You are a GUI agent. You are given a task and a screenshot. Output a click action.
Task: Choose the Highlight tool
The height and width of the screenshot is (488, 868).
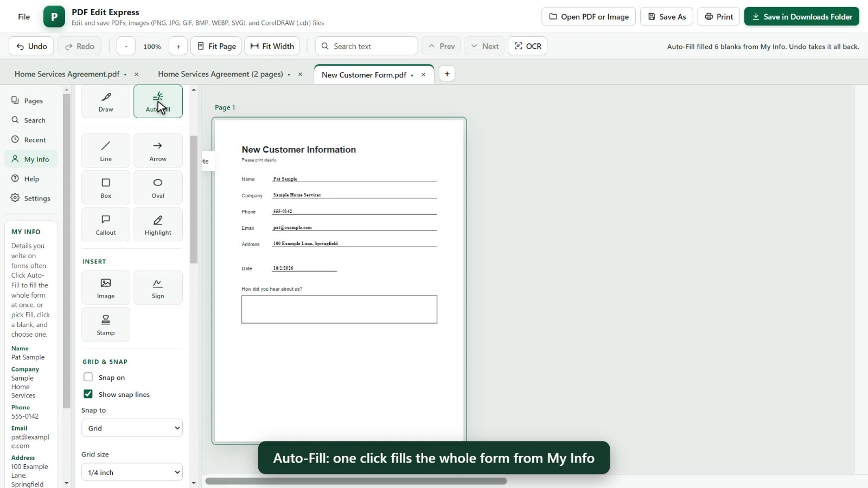pyautogui.click(x=158, y=224)
